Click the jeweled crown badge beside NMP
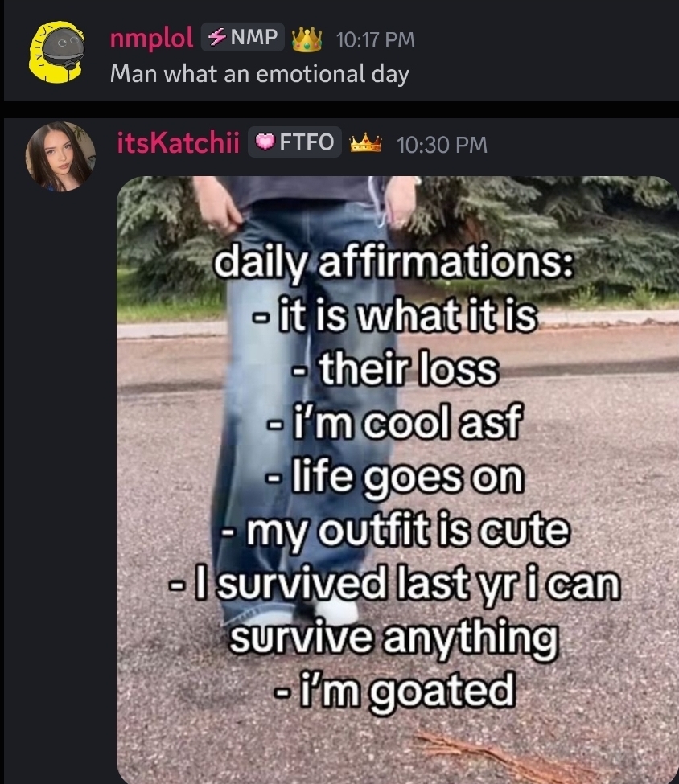This screenshot has height=784, width=679. [x=307, y=39]
